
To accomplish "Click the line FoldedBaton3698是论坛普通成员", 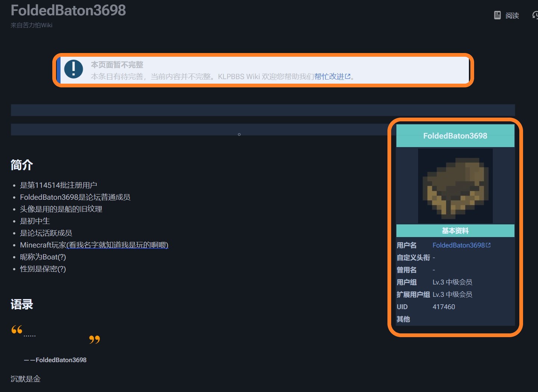I will (75, 197).
